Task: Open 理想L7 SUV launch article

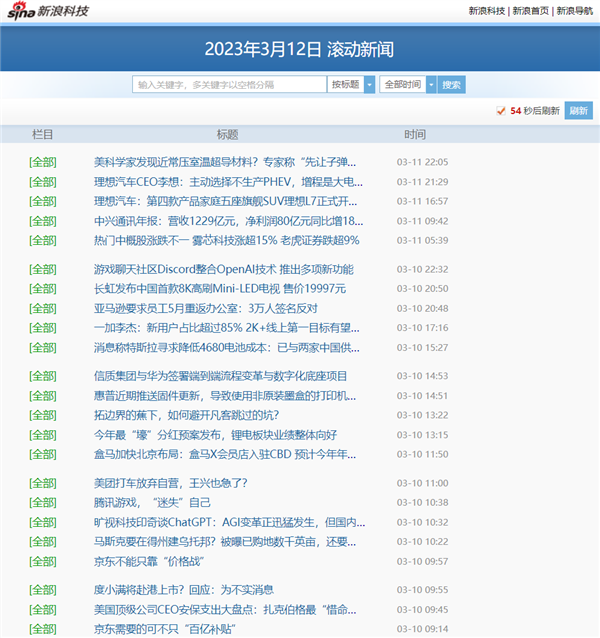Action: [x=225, y=201]
